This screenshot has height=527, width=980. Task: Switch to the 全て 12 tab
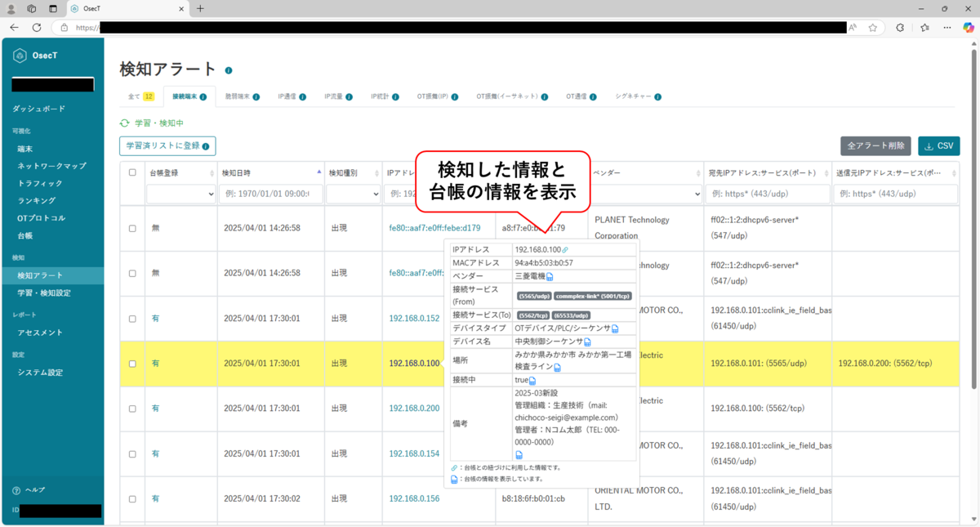pos(140,96)
